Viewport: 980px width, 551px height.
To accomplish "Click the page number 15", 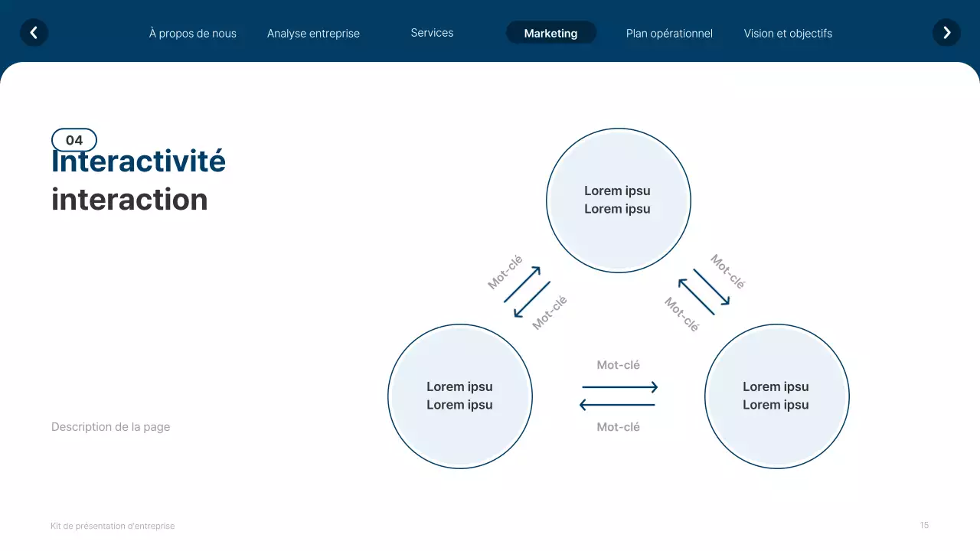I will (923, 525).
